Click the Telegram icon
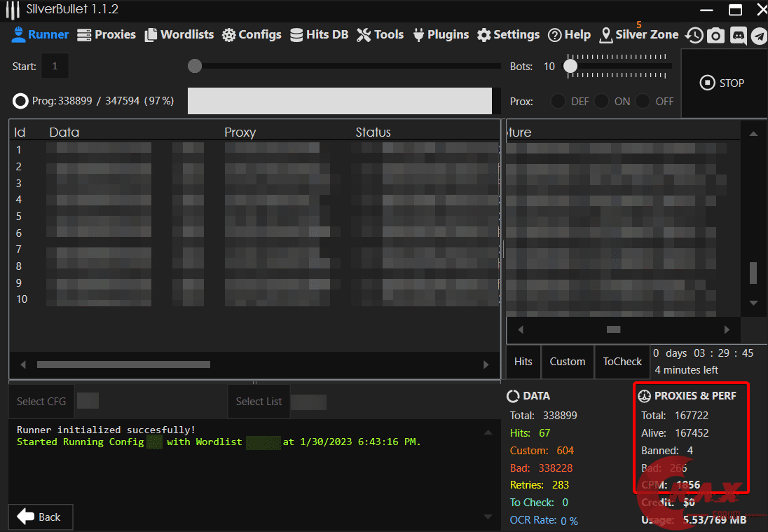Image resolution: width=768 pixels, height=532 pixels. (759, 36)
